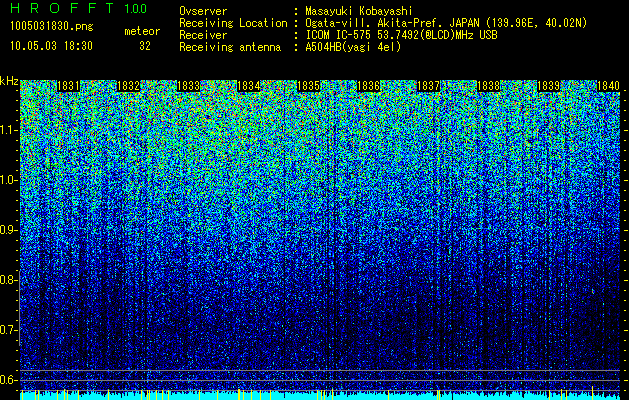Screen dimensions: 629x400
Task: Click the 0.6 frequency axis label
Action: (9, 380)
